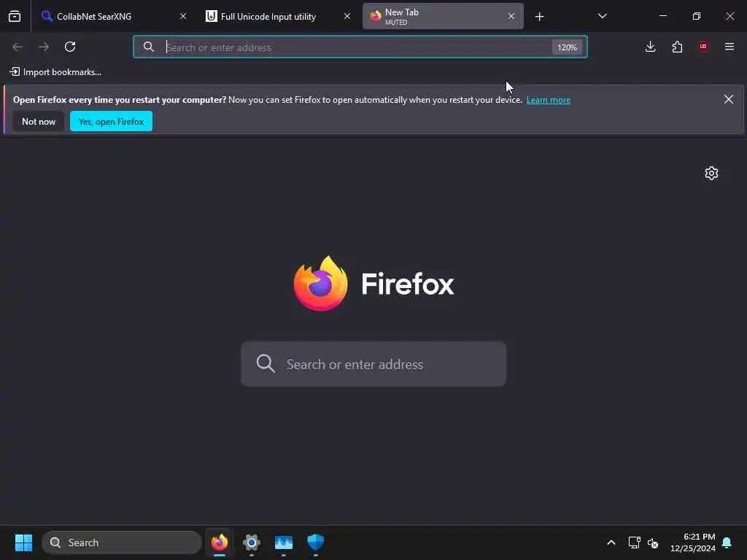Image resolution: width=747 pixels, height=560 pixels.
Task: Open the notifications bell icon
Action: pos(727,542)
